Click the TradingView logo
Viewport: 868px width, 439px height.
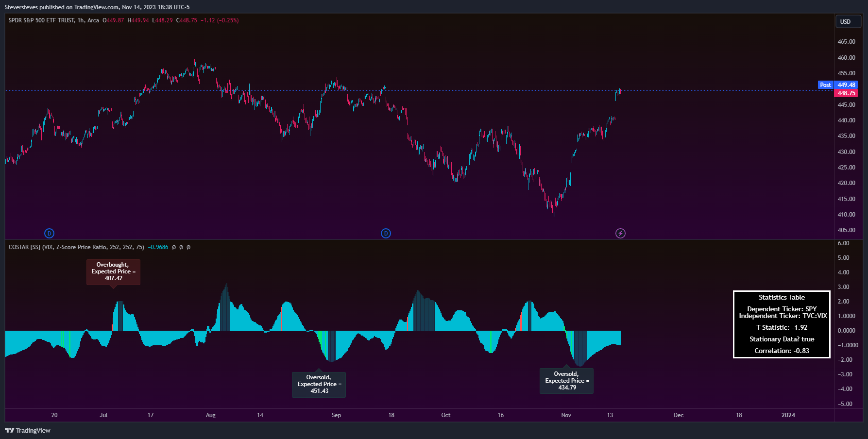coord(28,430)
